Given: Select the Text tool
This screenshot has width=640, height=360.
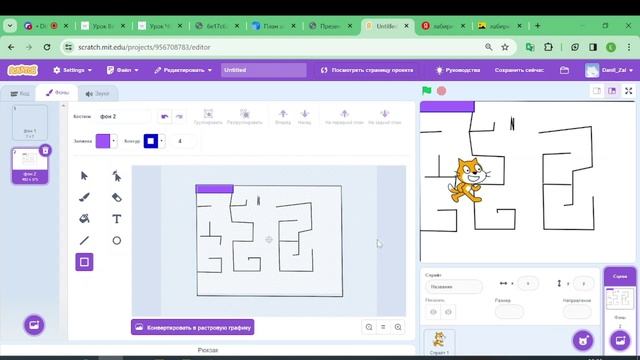Looking at the screenshot, I should (117, 219).
